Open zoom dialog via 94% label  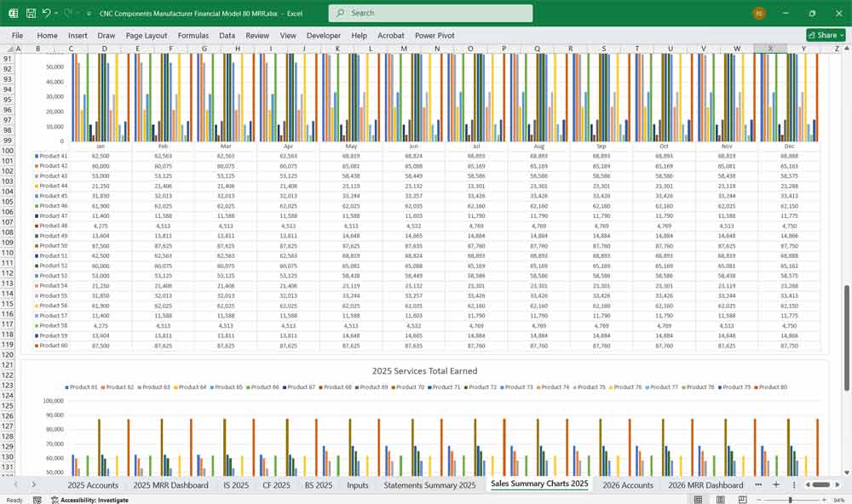pos(839,500)
